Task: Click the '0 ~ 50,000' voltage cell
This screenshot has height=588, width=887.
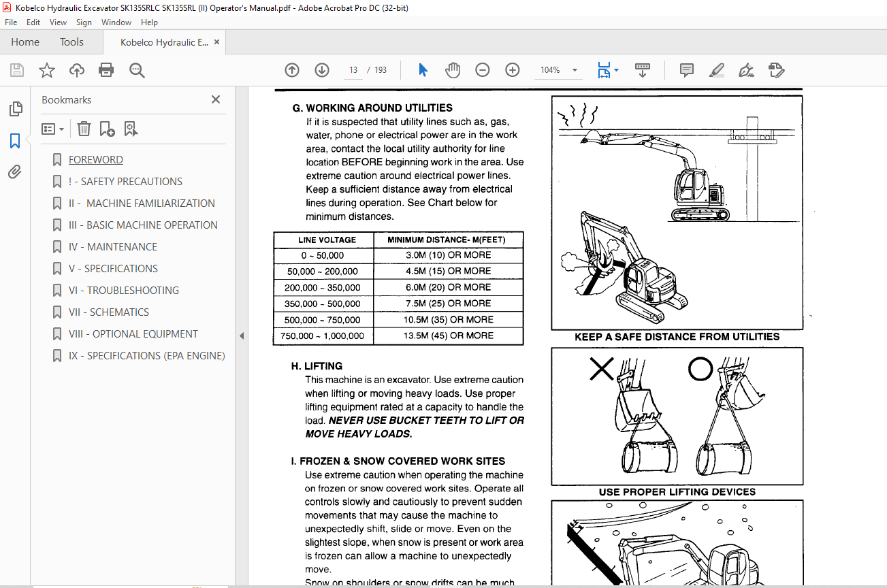Action: (323, 255)
